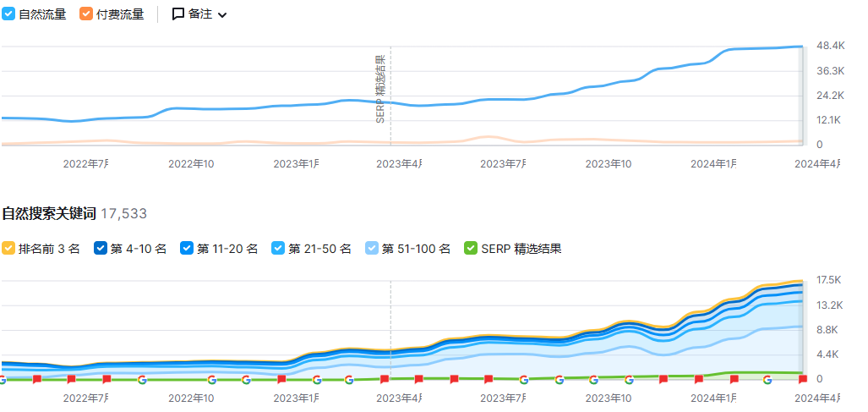Toggle the 付费流量 checkbox

click(x=86, y=14)
